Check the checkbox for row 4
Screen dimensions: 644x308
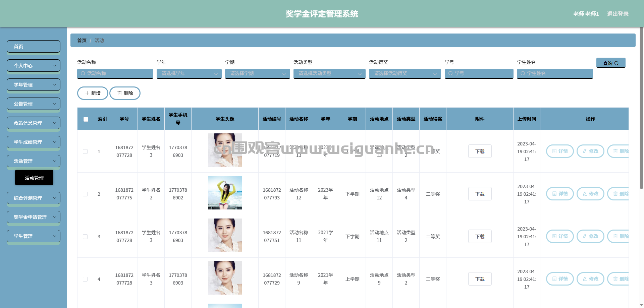click(85, 279)
